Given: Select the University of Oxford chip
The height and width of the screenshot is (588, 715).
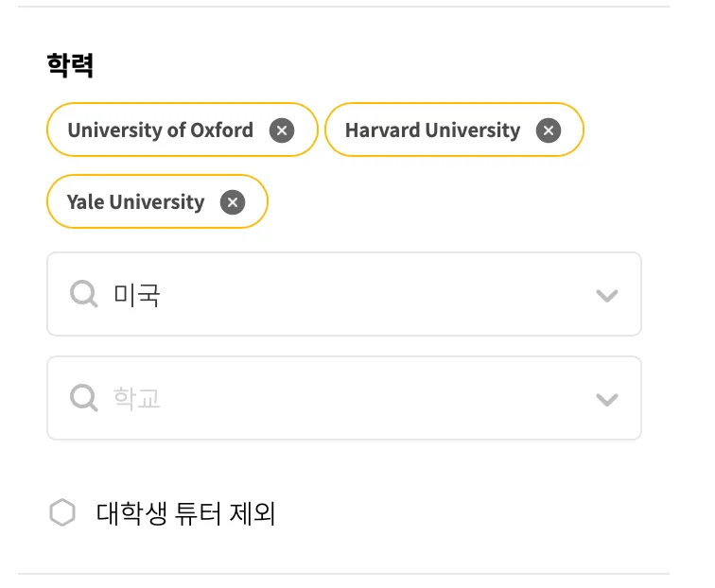Looking at the screenshot, I should [x=182, y=130].
